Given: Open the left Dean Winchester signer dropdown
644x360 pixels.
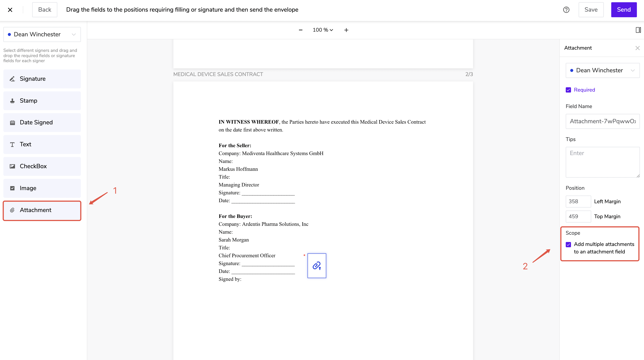Looking at the screenshot, I should tap(42, 34).
